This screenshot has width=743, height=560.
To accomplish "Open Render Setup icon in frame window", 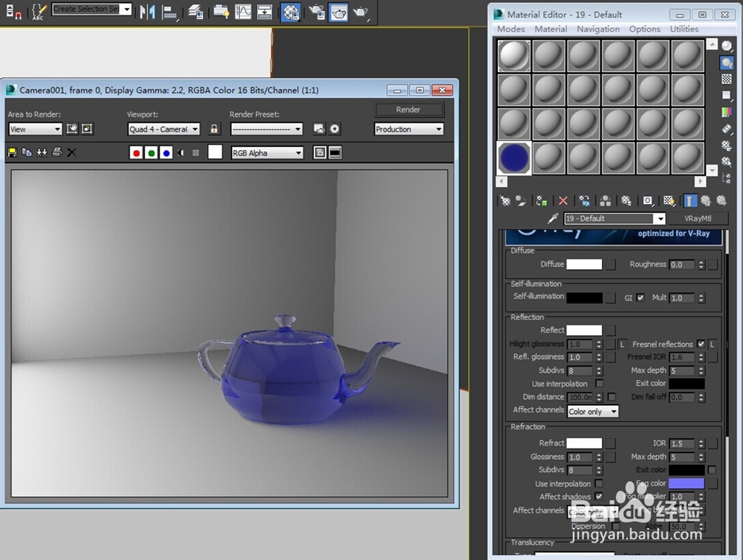I will coord(319,129).
